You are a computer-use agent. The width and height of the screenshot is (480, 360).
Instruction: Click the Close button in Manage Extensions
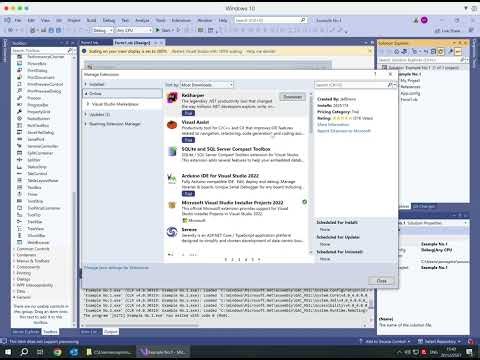(382, 281)
